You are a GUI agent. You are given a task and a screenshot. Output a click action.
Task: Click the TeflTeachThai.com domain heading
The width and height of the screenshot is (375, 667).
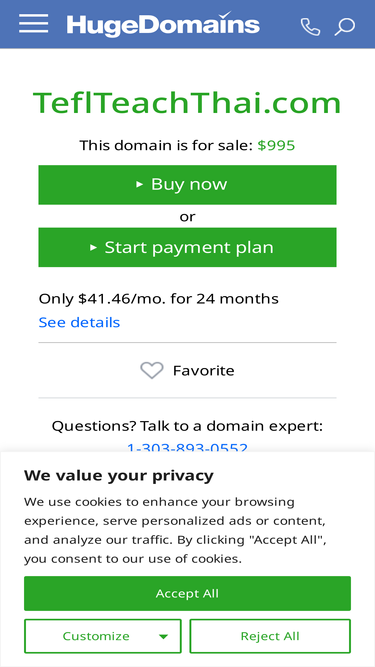tap(188, 103)
